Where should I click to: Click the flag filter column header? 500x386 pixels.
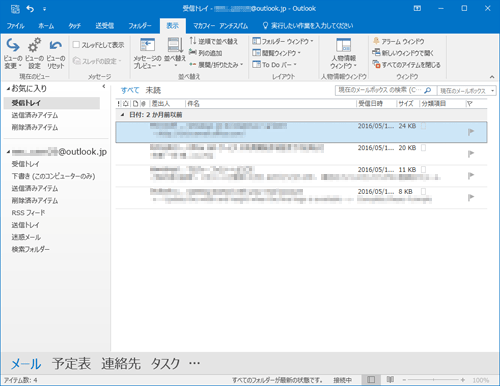[x=470, y=104]
